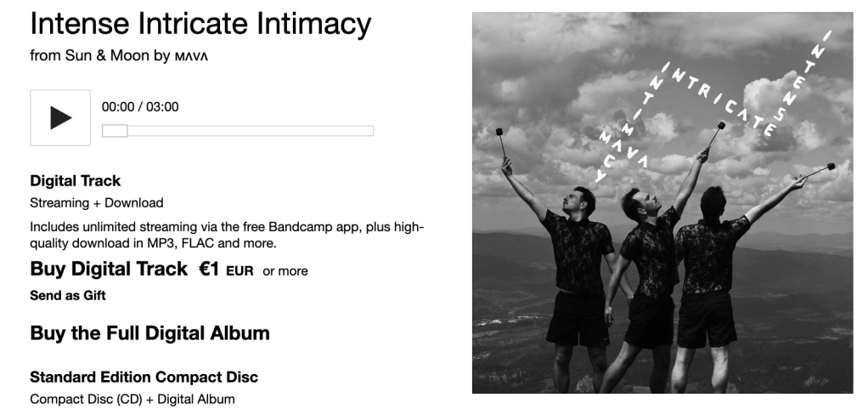Open the MAVA artist link
Image resolution: width=868 pixels, height=409 pixels.
coord(191,56)
